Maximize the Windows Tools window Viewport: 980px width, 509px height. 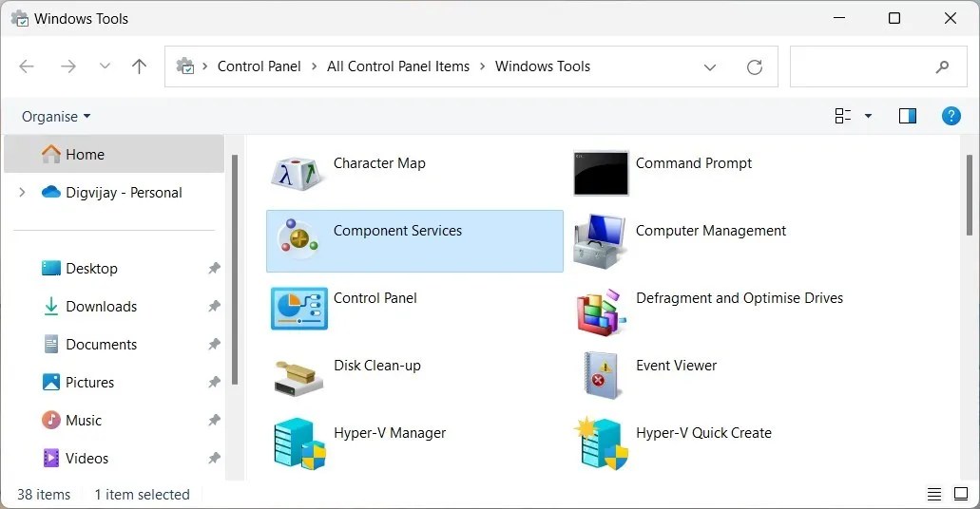[x=894, y=18]
